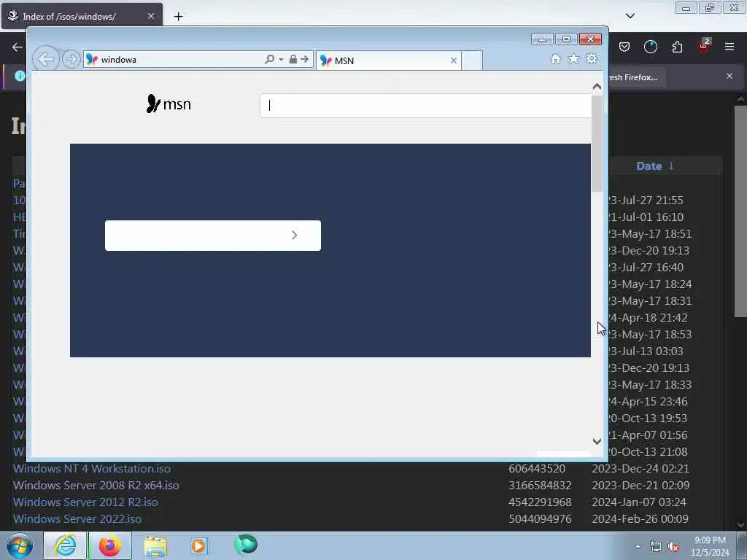Click the IE page scroll down arrow
The width and height of the screenshot is (747, 560).
(597, 441)
